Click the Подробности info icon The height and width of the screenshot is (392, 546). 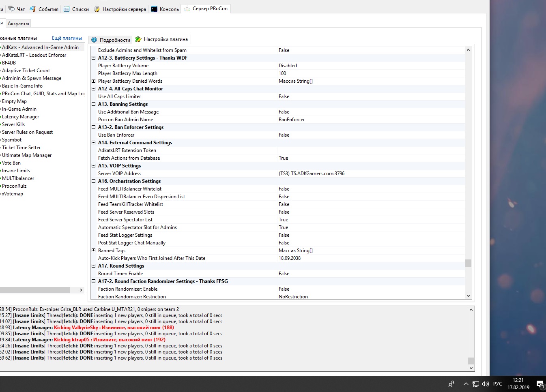pyautogui.click(x=94, y=40)
